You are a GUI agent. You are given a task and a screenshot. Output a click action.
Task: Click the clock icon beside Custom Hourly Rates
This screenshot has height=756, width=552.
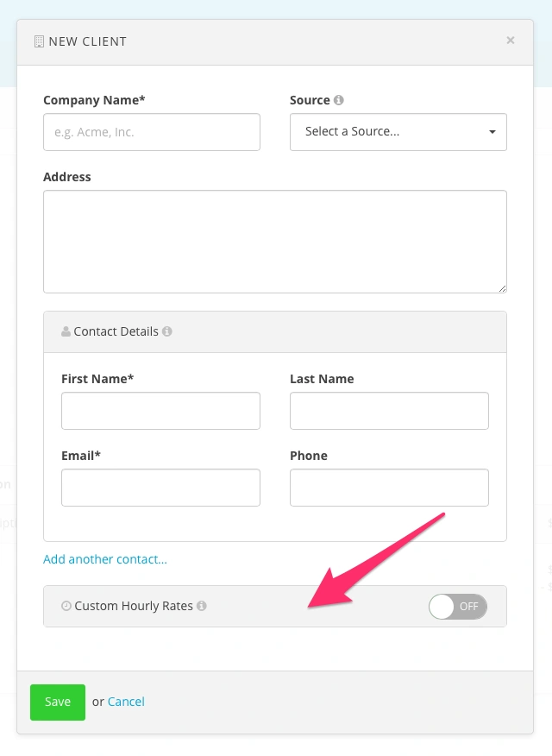(x=66, y=606)
